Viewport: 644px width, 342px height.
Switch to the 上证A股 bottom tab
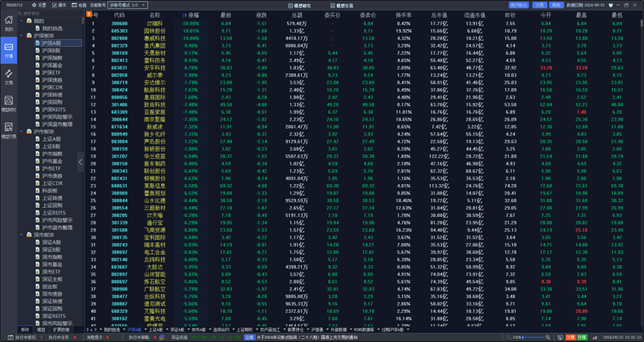[x=156, y=329]
